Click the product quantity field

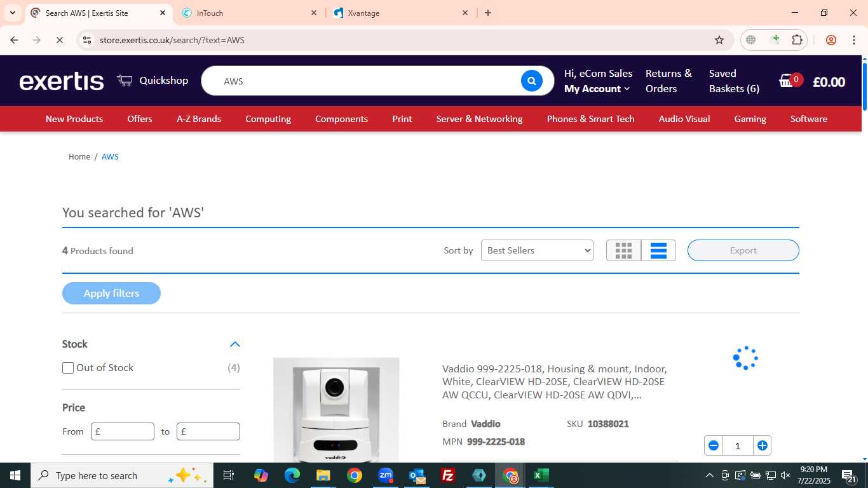click(x=738, y=445)
